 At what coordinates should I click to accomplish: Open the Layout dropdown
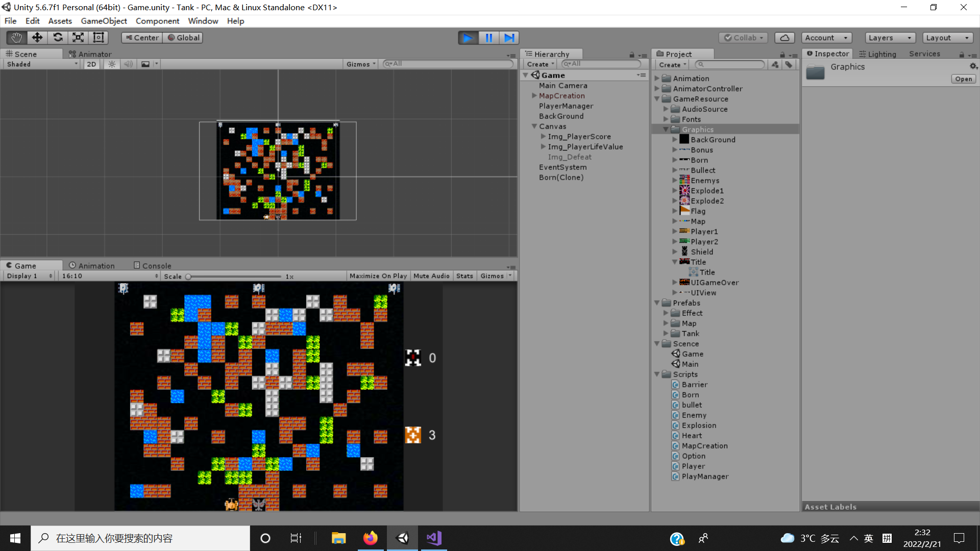(947, 38)
